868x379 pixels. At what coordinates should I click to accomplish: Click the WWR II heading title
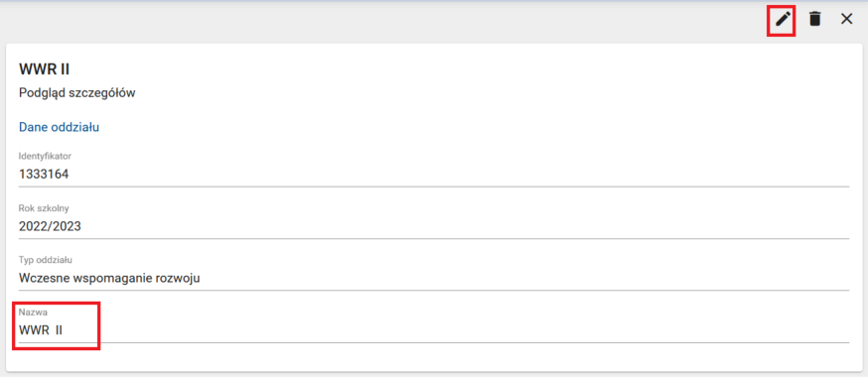point(44,69)
